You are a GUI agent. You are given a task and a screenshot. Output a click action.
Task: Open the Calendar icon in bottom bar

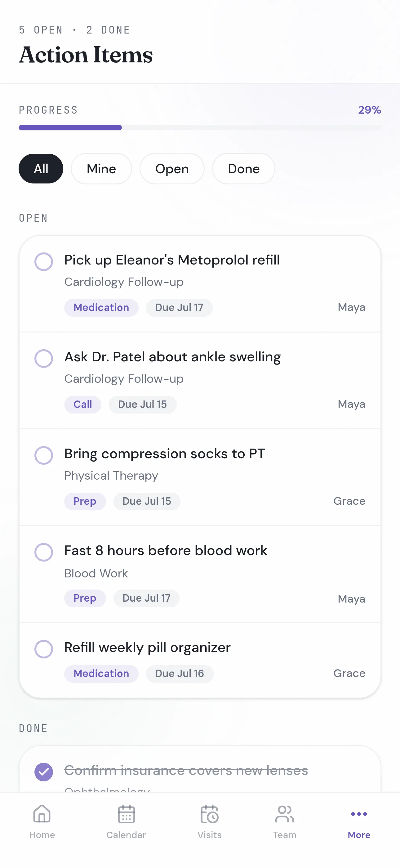pos(126,814)
